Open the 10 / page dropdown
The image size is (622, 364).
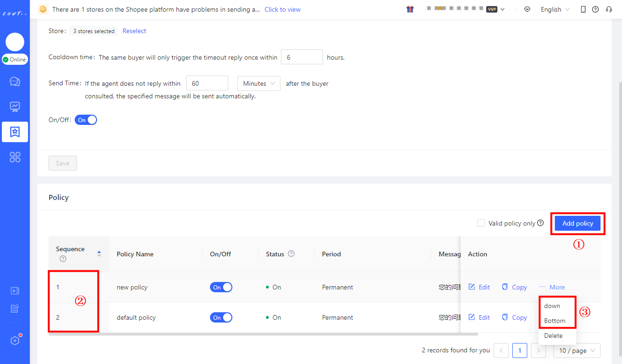[x=577, y=350]
